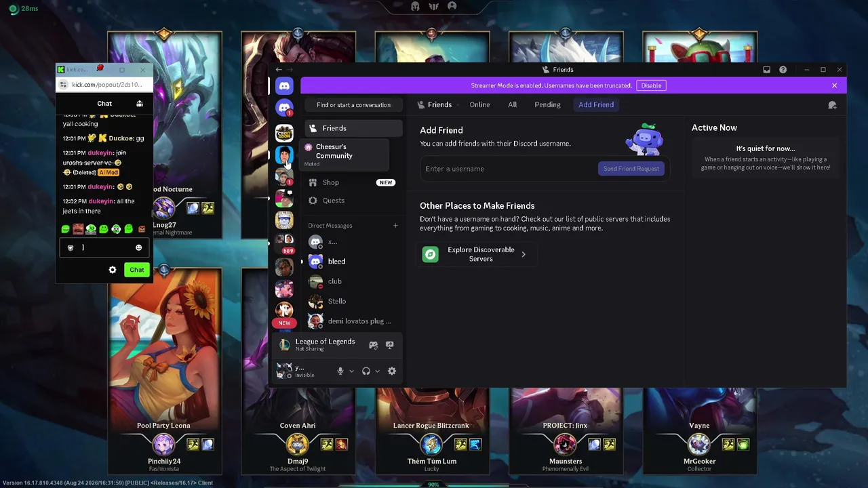Click Pinchiiy24 summoner icon
Image resolution: width=868 pixels, height=488 pixels.
[163, 445]
